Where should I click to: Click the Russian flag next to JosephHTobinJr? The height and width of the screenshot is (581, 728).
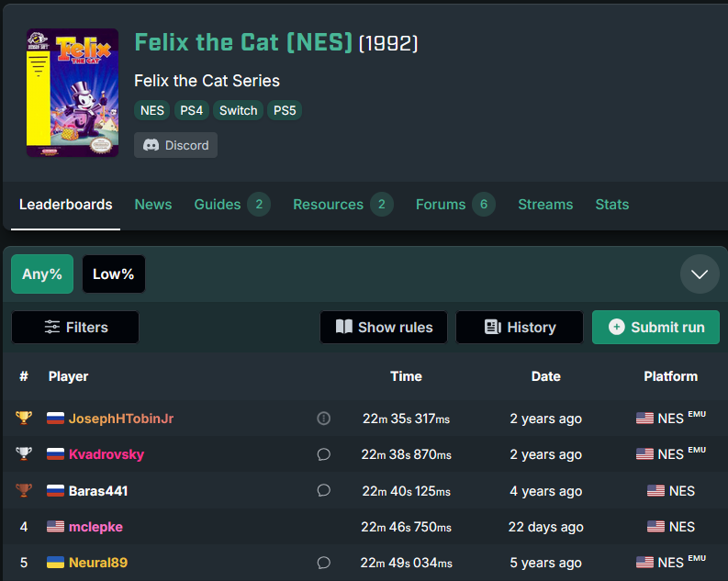click(x=55, y=419)
